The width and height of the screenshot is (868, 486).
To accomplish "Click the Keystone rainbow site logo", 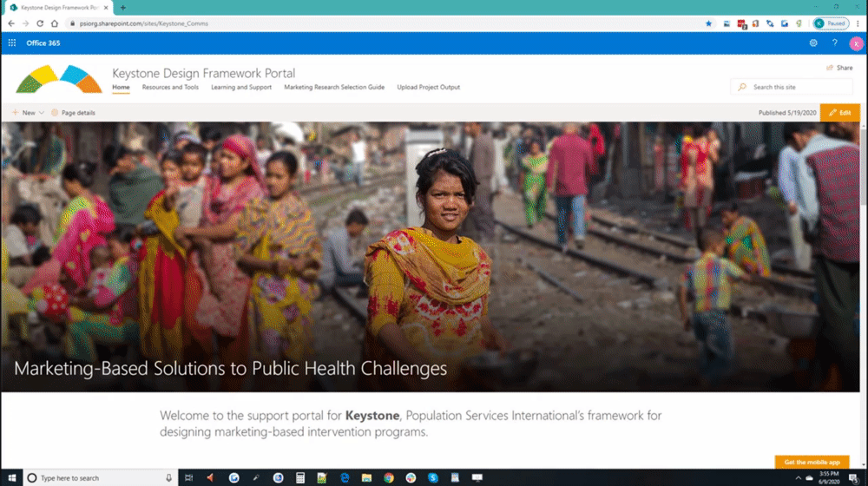I will tap(59, 80).
